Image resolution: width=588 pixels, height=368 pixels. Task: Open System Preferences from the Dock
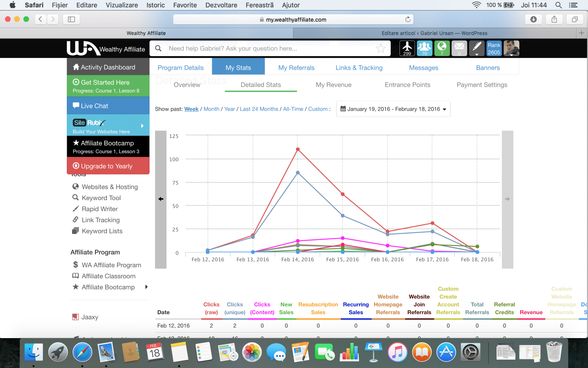[x=471, y=352]
